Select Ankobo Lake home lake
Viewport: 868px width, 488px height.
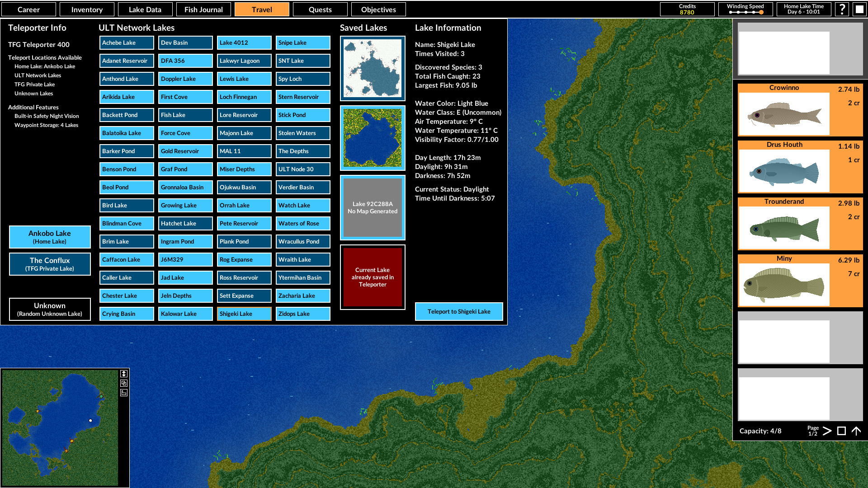(x=50, y=237)
